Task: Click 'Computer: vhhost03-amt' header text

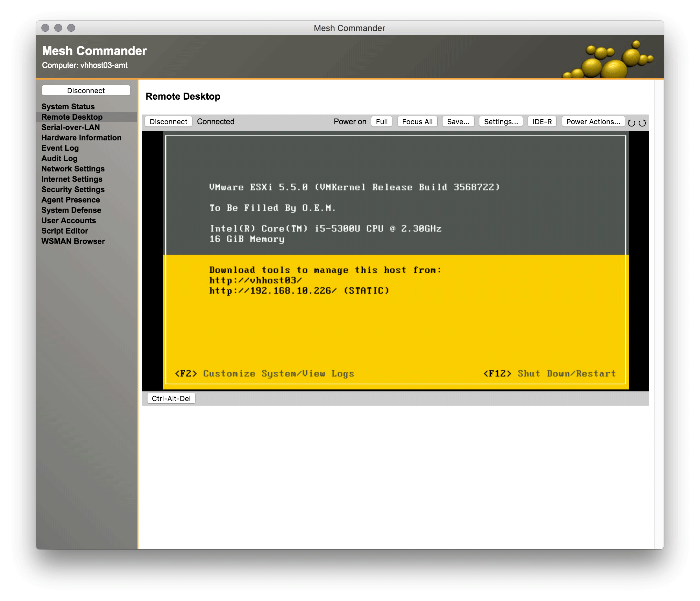Action: 84,65
